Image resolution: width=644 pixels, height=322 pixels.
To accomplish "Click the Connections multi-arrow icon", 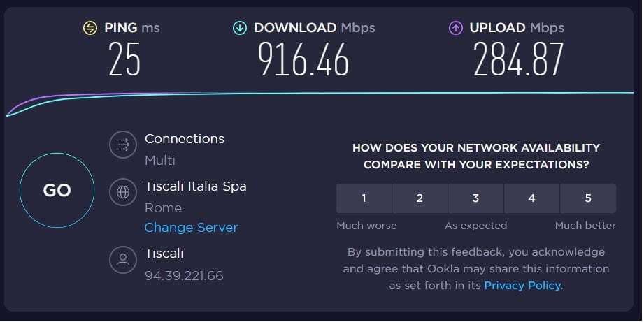I will coord(123,145).
